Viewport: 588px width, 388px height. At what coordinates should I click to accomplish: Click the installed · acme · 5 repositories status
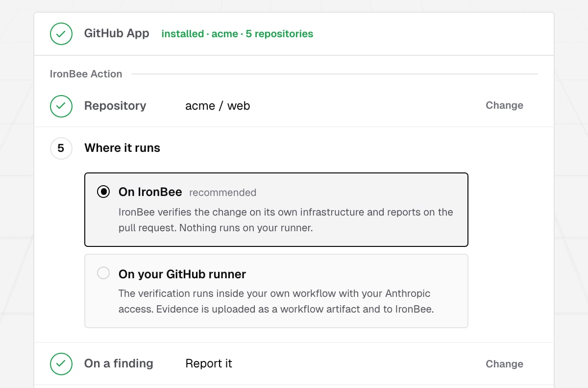[x=237, y=34]
